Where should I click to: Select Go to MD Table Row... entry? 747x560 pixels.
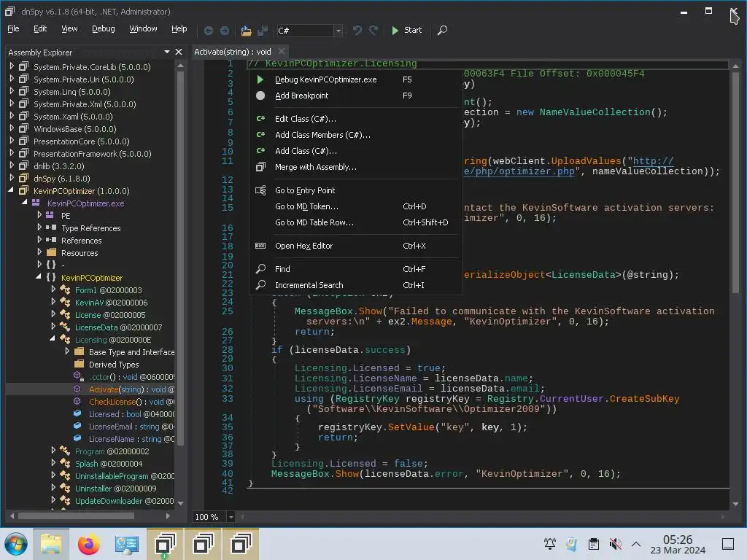coord(355,222)
